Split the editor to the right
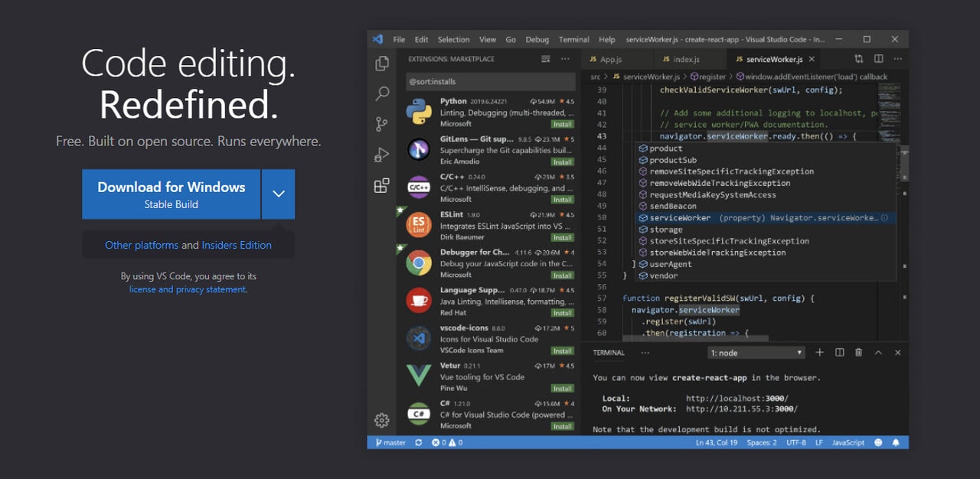The height and width of the screenshot is (479, 980). click(x=878, y=59)
